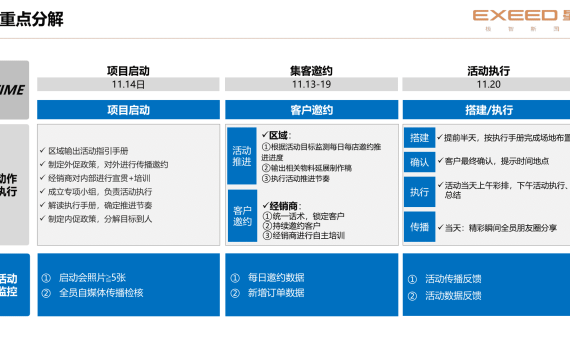The width and height of the screenshot is (570, 360).
Task: Click the text 活动传播反馈
Action: pyautogui.click(x=453, y=279)
